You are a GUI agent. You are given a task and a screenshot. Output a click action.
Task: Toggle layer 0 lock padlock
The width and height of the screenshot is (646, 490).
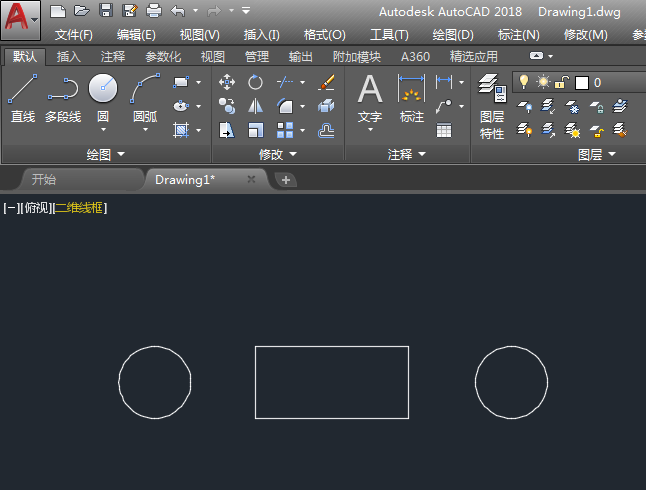click(x=562, y=82)
